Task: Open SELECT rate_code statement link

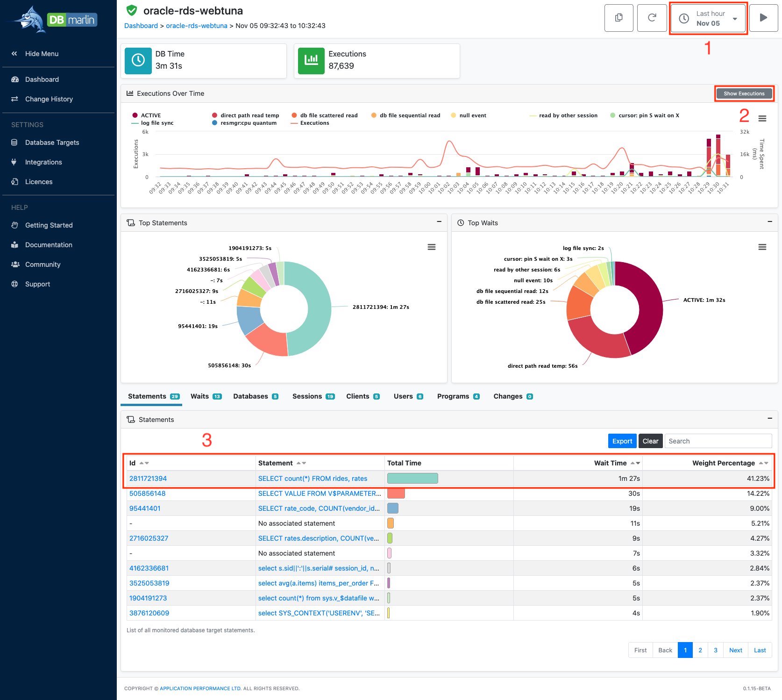Action: [x=319, y=508]
